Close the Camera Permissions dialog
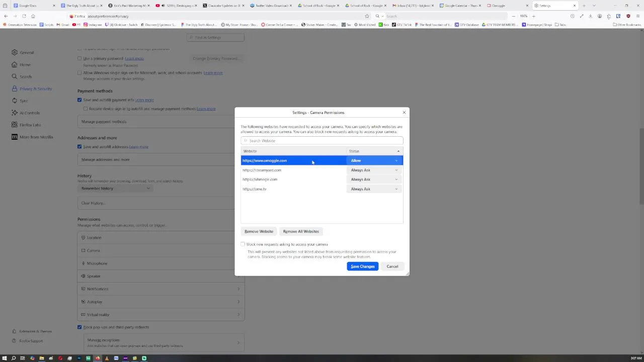 point(404,113)
